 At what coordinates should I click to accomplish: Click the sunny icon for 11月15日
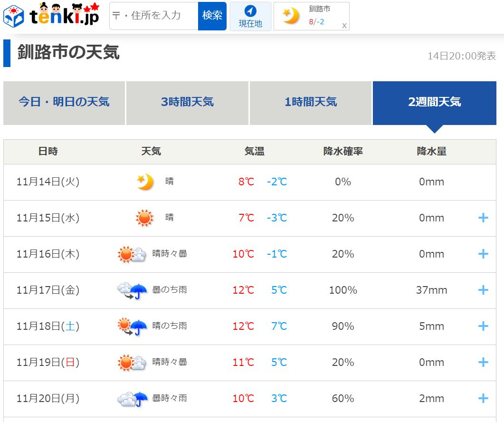[144, 218]
